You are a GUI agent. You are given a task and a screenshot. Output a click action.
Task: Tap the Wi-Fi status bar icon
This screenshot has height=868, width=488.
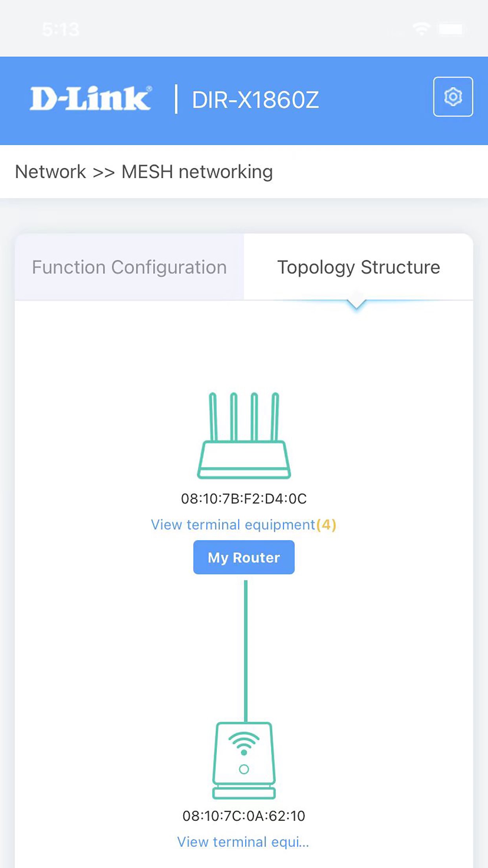[x=421, y=29]
